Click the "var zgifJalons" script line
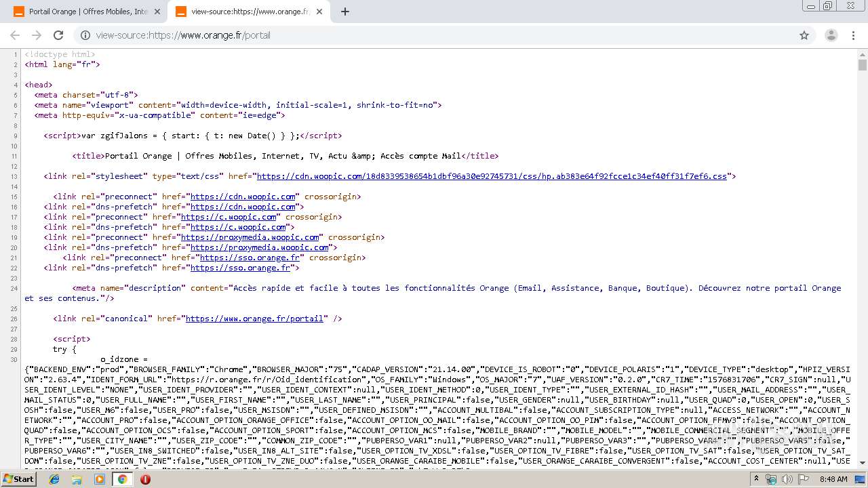This screenshot has height=488, width=868. [193, 136]
